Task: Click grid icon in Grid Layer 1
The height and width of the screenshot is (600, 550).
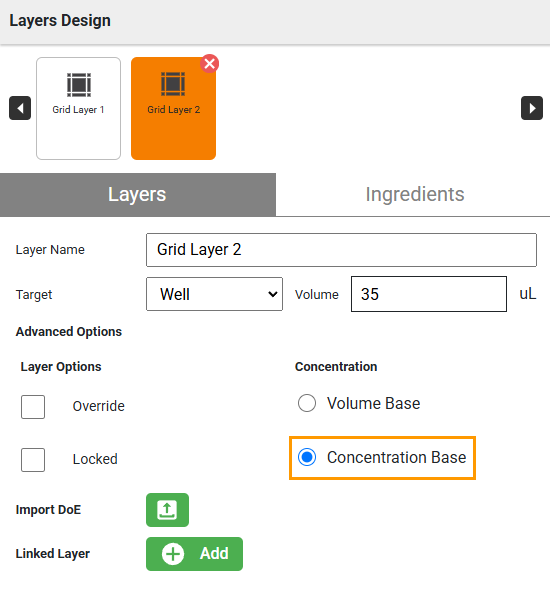Action: tap(79, 85)
